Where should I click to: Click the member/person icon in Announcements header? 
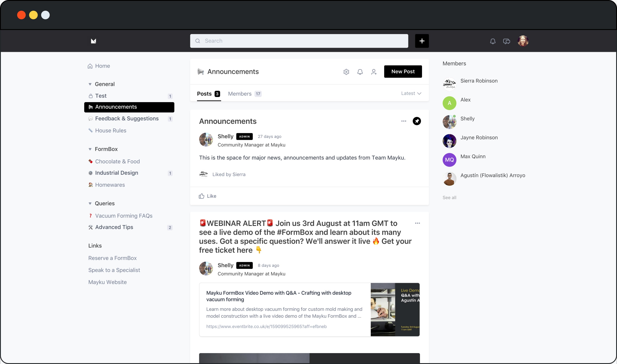pyautogui.click(x=374, y=72)
